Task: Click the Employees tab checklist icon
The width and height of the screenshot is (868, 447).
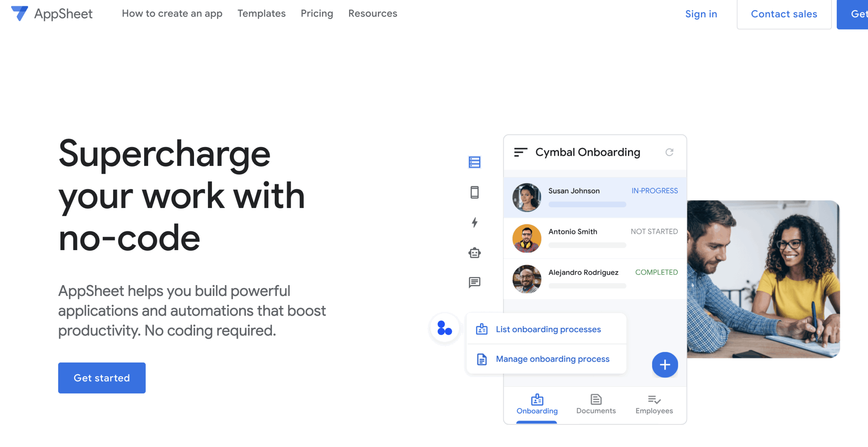Action: [654, 399]
